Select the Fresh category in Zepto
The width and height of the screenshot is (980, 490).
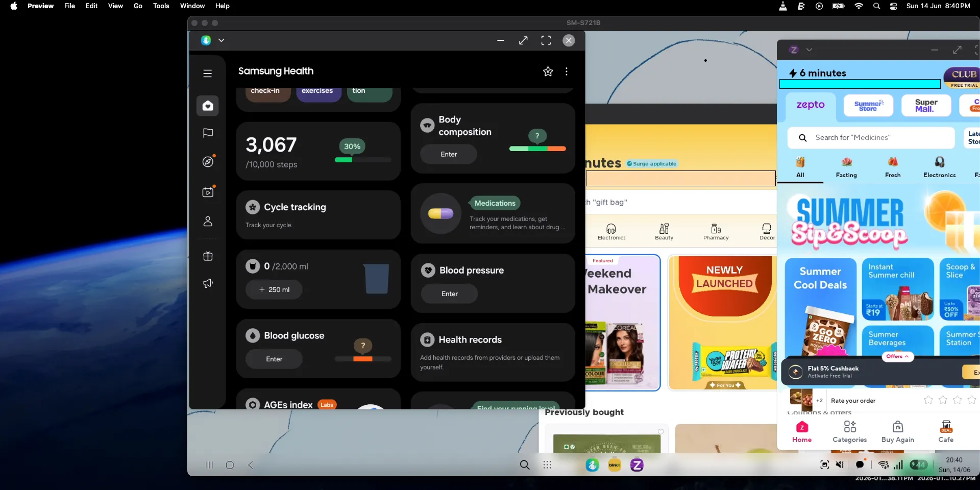(x=893, y=167)
